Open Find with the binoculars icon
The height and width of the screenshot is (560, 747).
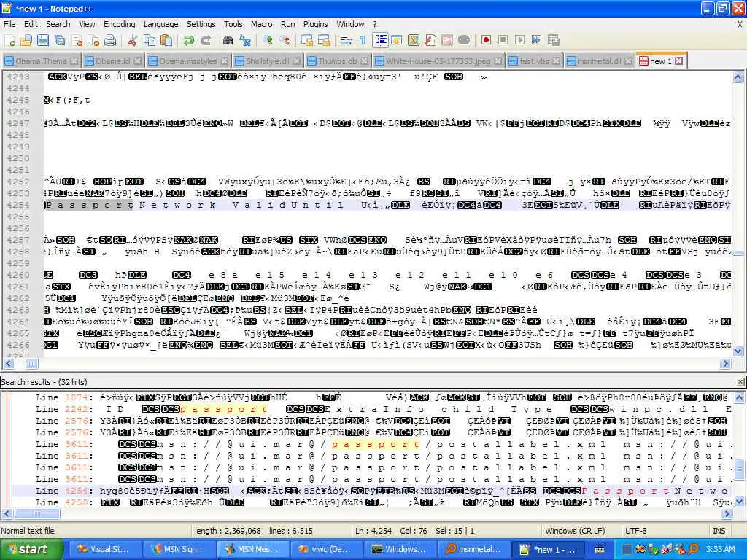click(x=228, y=41)
